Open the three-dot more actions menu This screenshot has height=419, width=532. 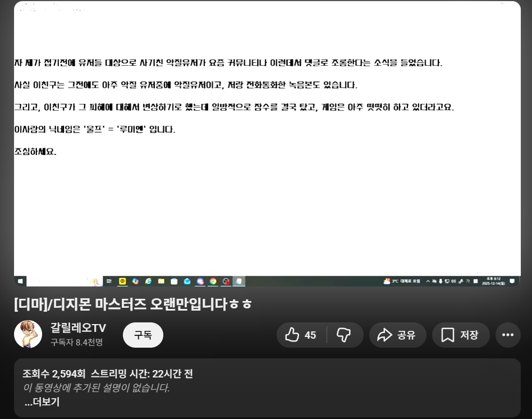coord(507,335)
